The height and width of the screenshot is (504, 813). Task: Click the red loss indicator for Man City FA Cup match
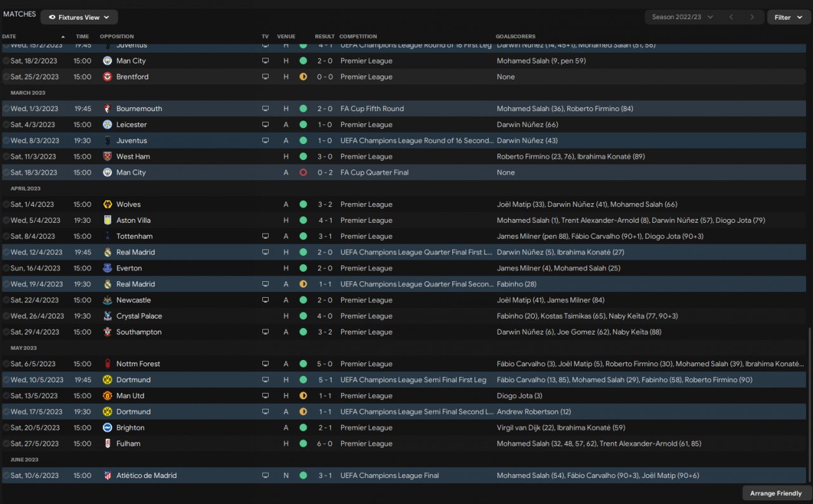[303, 173]
